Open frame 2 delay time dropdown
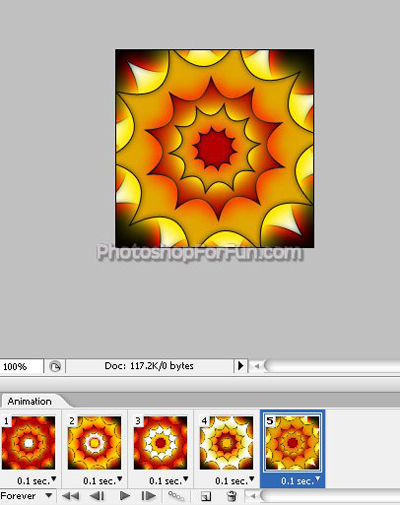Viewport: 400px width, 505px height. click(x=103, y=481)
